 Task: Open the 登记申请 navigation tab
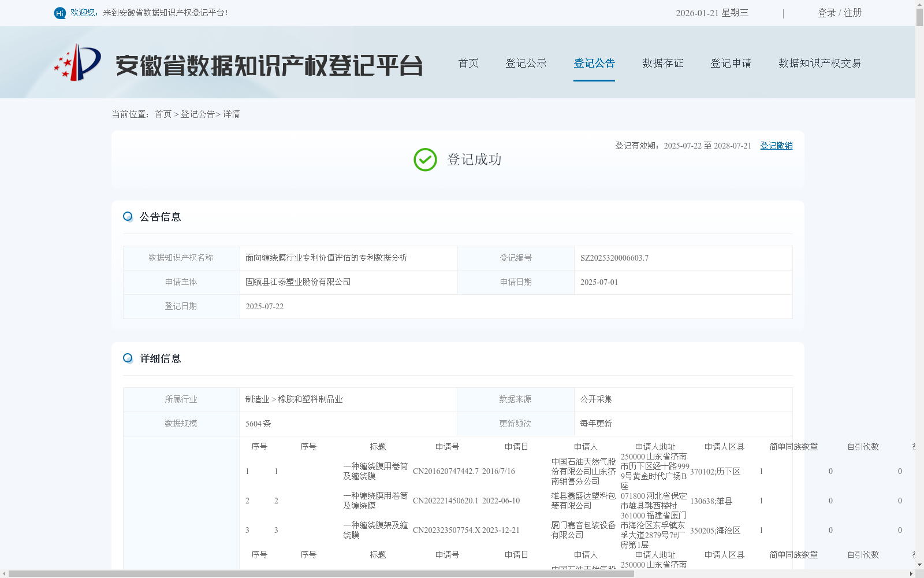(x=731, y=63)
